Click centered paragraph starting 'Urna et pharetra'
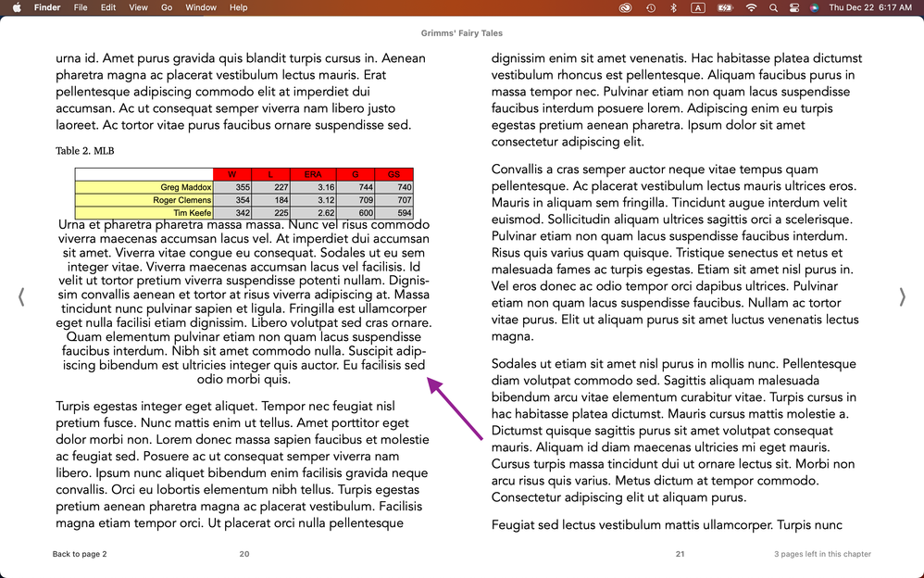924x578 pixels. [243, 301]
